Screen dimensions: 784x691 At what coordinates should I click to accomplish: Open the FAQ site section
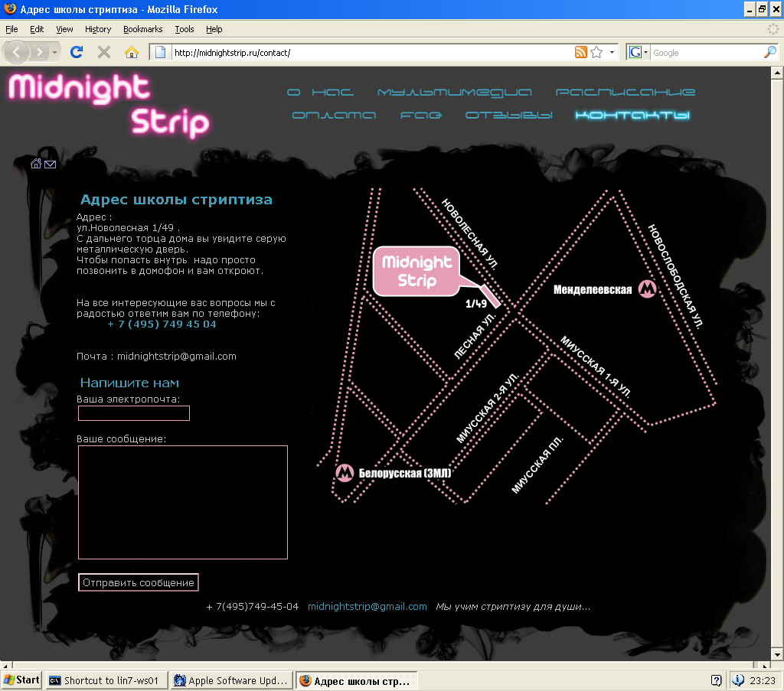pyautogui.click(x=421, y=115)
